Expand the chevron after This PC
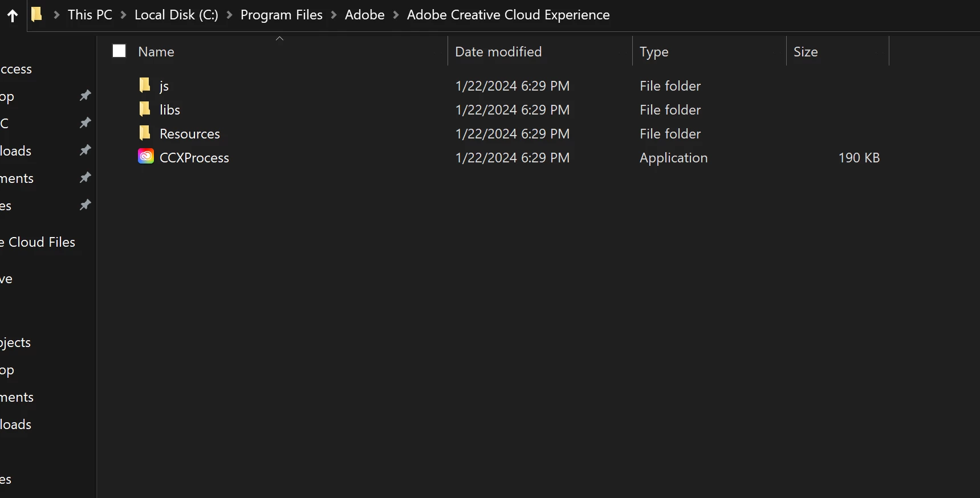980x498 pixels. coord(123,15)
